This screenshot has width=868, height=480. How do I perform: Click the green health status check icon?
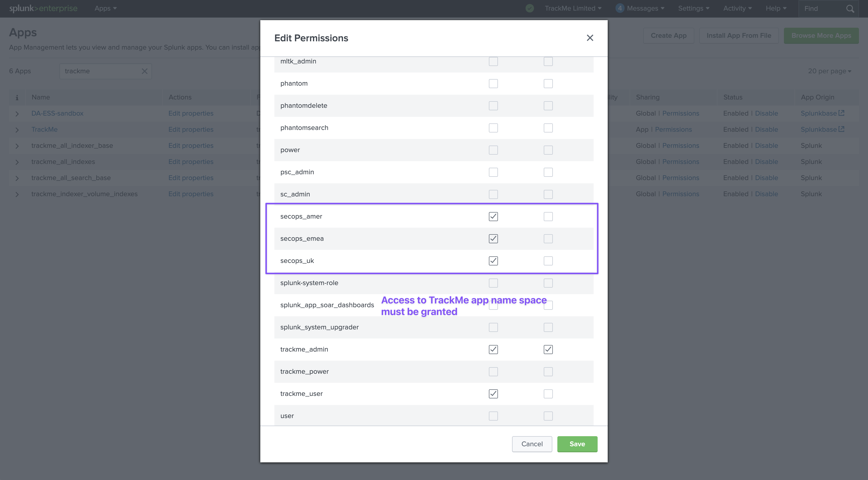point(530,8)
